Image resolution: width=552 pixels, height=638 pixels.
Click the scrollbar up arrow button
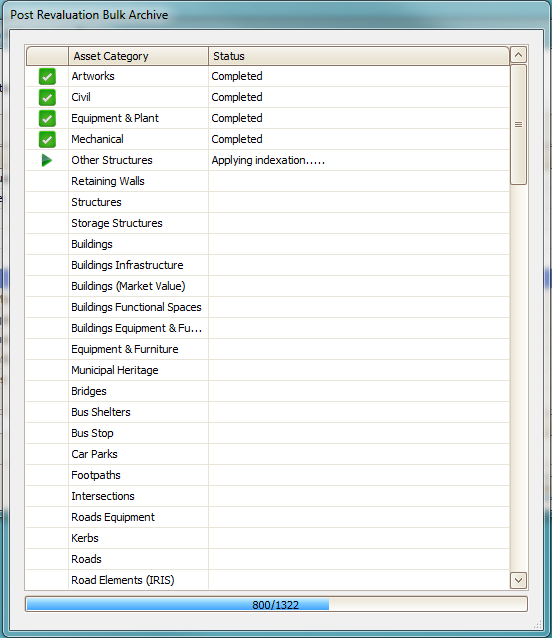pyautogui.click(x=518, y=55)
